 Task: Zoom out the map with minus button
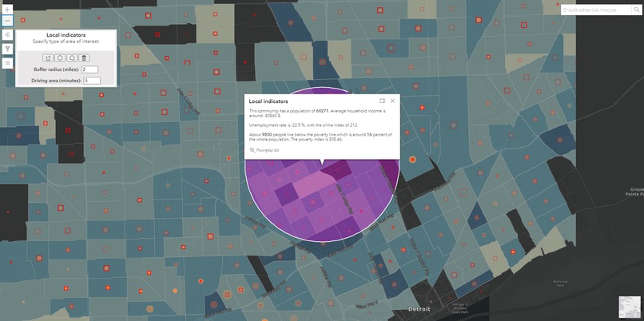[x=8, y=21]
